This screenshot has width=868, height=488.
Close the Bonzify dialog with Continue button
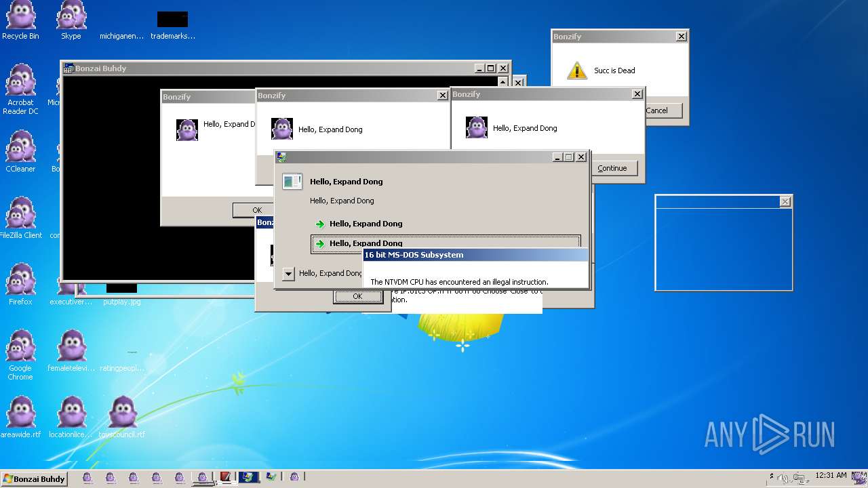[x=637, y=94]
